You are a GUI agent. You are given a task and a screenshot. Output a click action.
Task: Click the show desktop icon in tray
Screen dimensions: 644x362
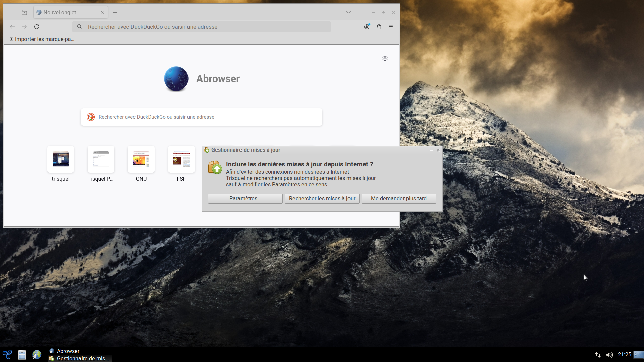pyautogui.click(x=639, y=355)
